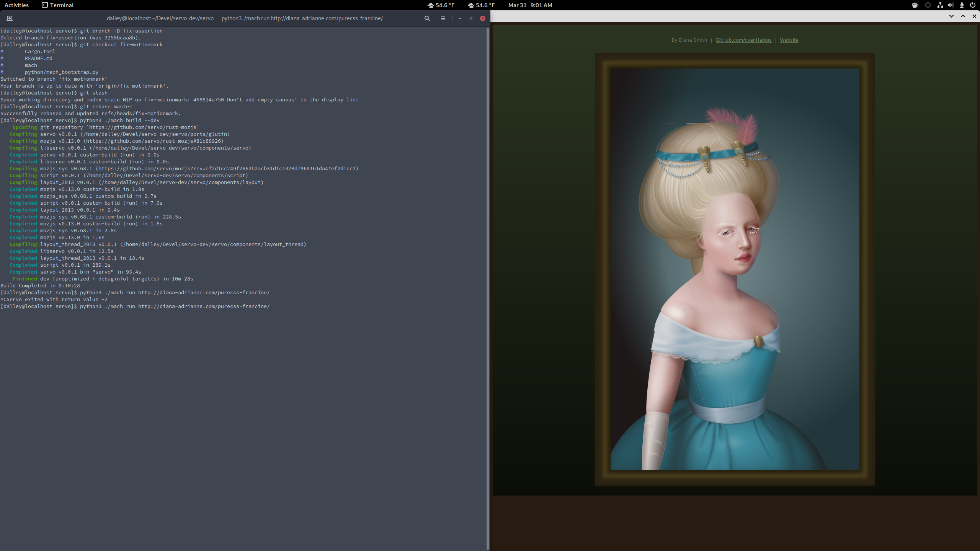Screen dimensions: 980x551
Task: Open the Activities overview
Action: click(16, 5)
